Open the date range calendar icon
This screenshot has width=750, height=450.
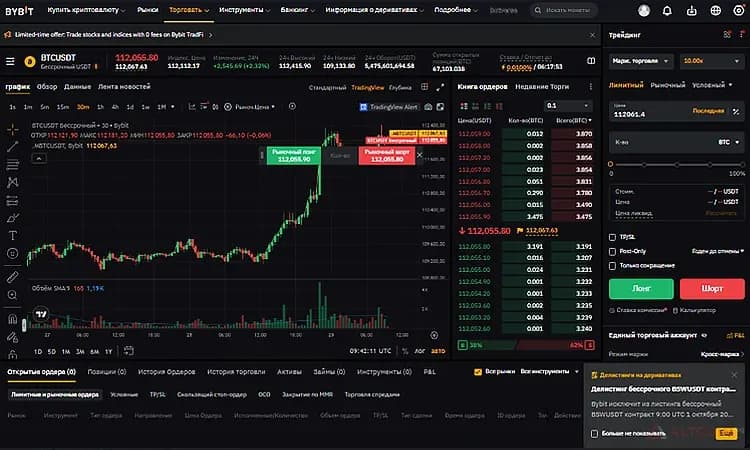(129, 351)
